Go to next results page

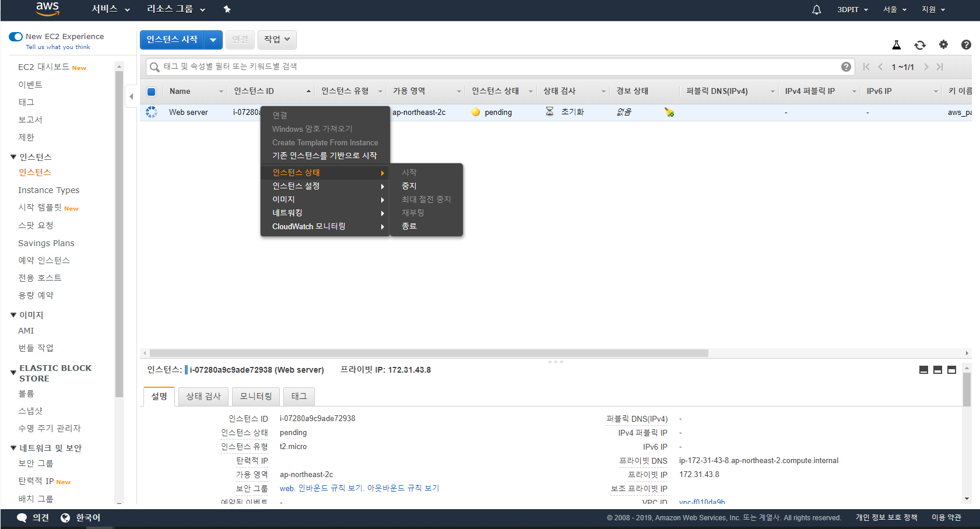[x=926, y=67]
